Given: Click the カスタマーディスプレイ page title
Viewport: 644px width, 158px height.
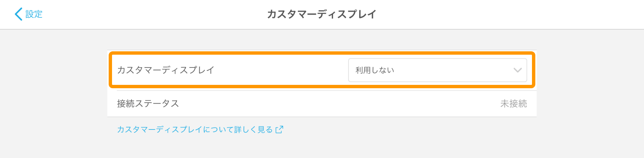Looking at the screenshot, I should [x=322, y=14].
